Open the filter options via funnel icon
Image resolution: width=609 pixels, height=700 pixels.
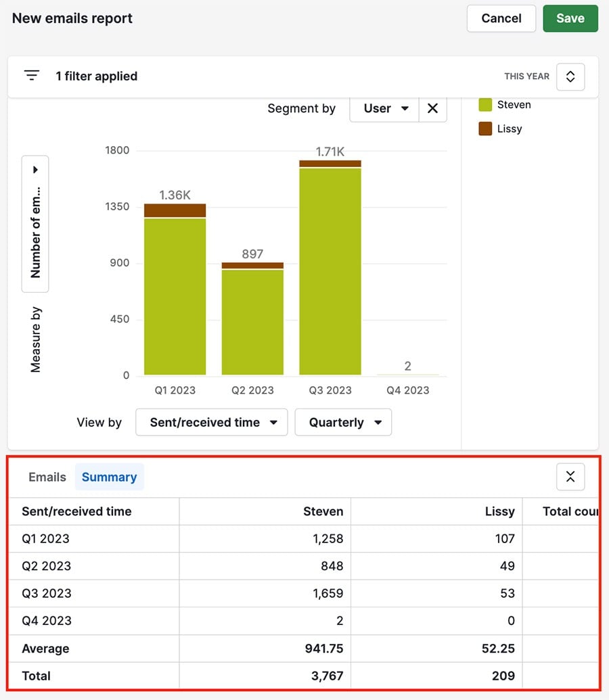pos(31,76)
